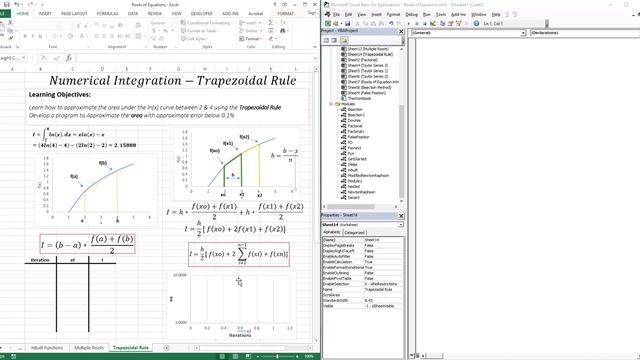The height and width of the screenshot is (360, 640).
Task: Select the Secant module
Action: pyautogui.click(x=353, y=198)
